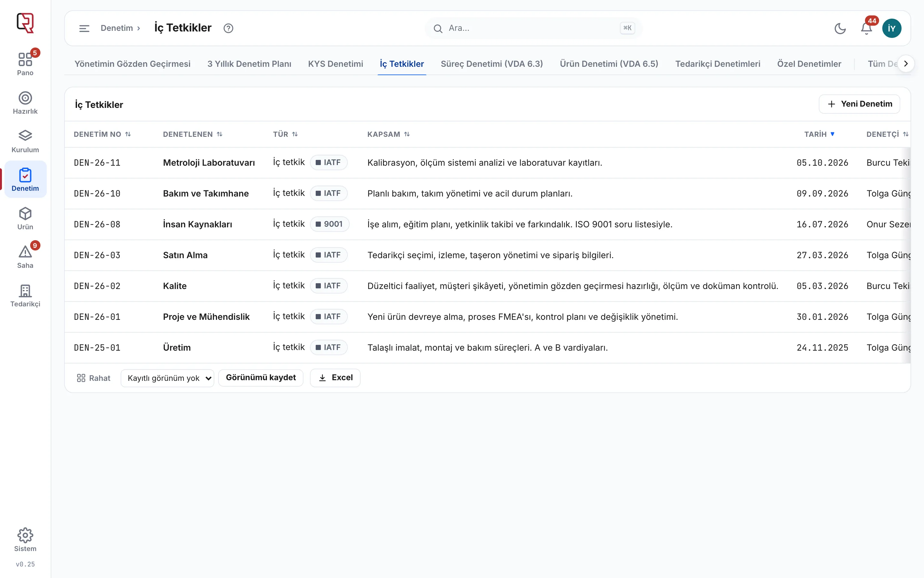Switch to Özel Denetimler tab
924x578 pixels.
(809, 64)
